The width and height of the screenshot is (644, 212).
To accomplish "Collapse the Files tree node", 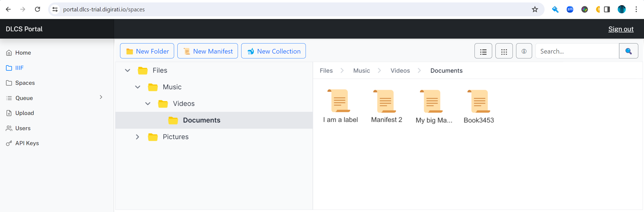I will pyautogui.click(x=127, y=70).
